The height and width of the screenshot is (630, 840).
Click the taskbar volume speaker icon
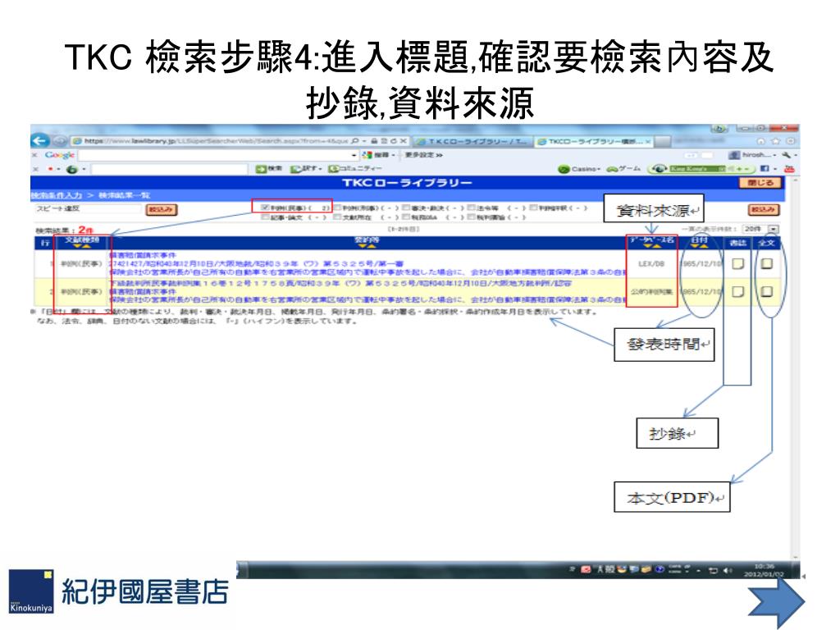tap(728, 570)
